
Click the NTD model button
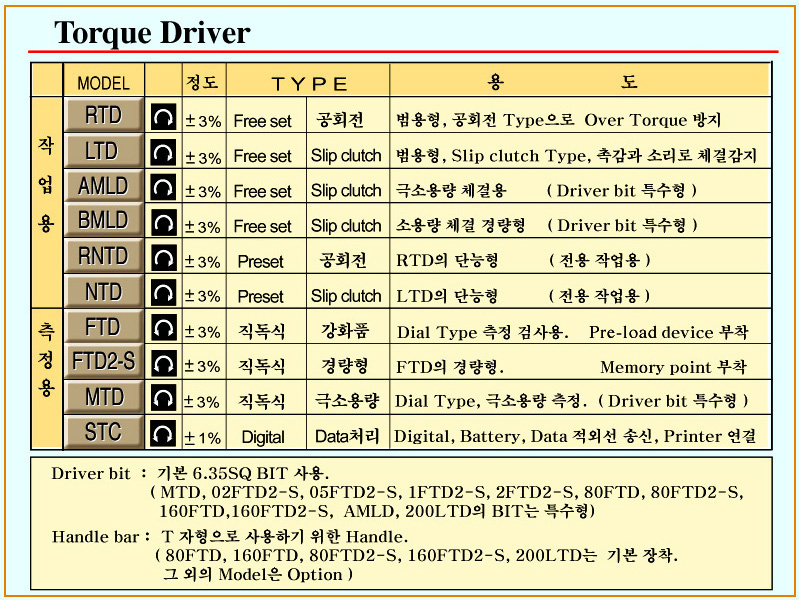tap(103, 292)
